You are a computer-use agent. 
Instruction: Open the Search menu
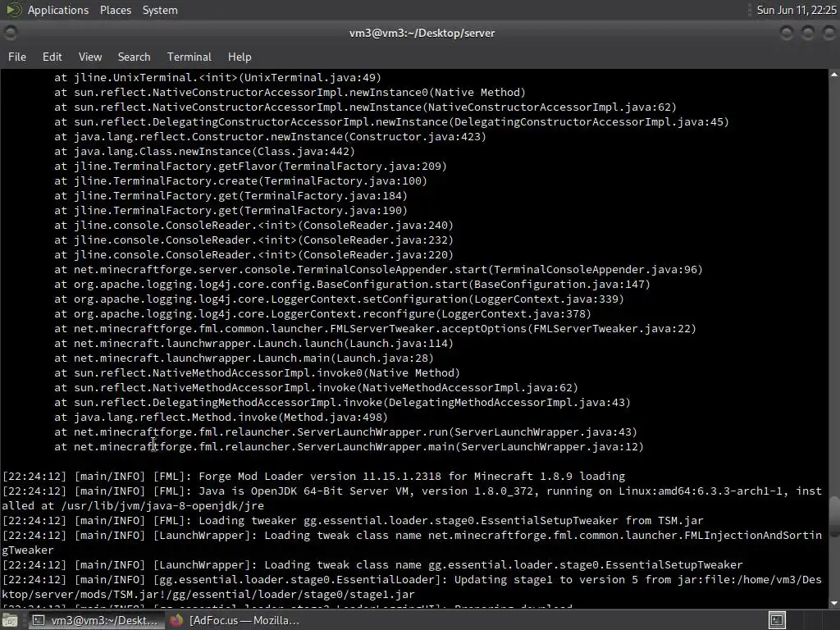pyautogui.click(x=134, y=57)
